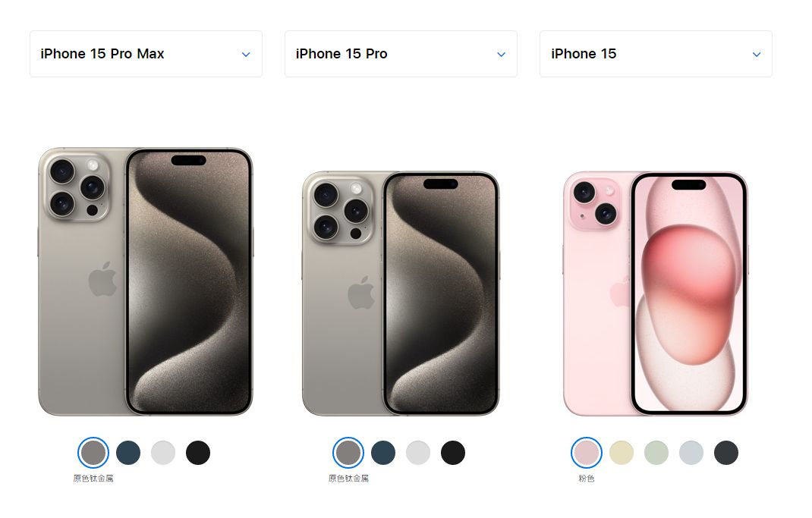Open the iPhone 15 Pro model dropdown
The image size is (812, 518).
[401, 54]
